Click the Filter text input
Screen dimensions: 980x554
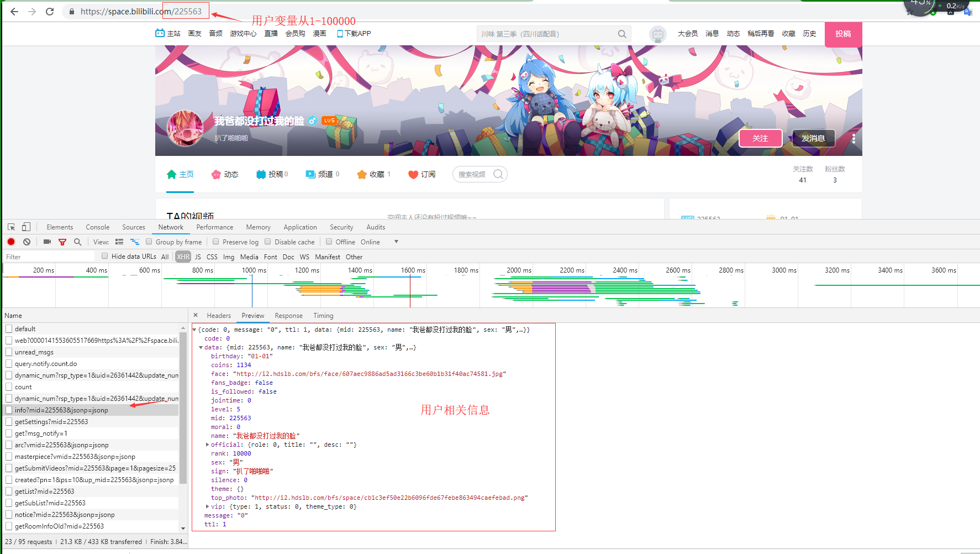(49, 257)
